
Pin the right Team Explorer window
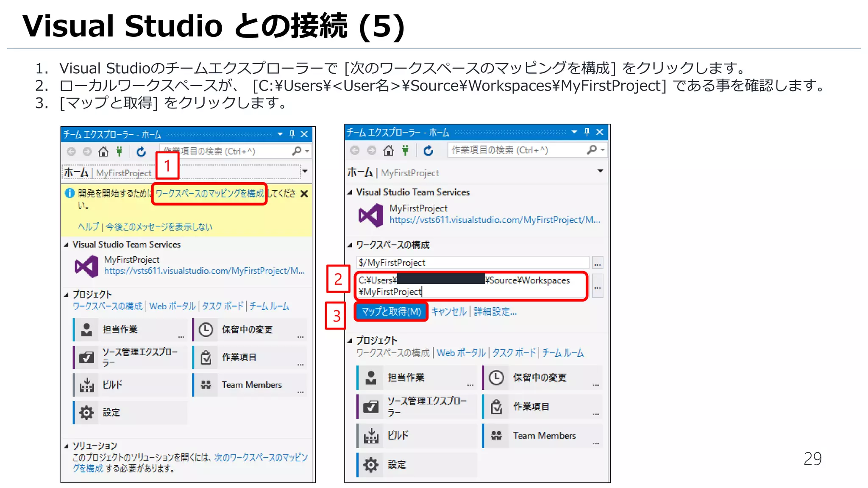click(x=587, y=132)
